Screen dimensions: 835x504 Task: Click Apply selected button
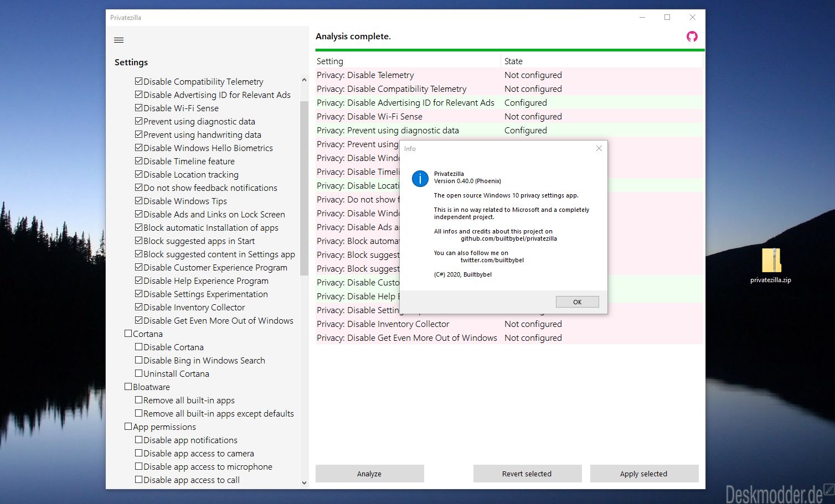coord(644,474)
